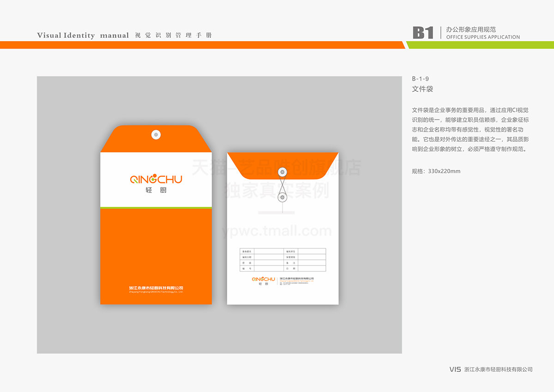Viewport: 554px width, 392px height.
Task: Click the green stripe on the orange envelope
Action: click(x=156, y=208)
